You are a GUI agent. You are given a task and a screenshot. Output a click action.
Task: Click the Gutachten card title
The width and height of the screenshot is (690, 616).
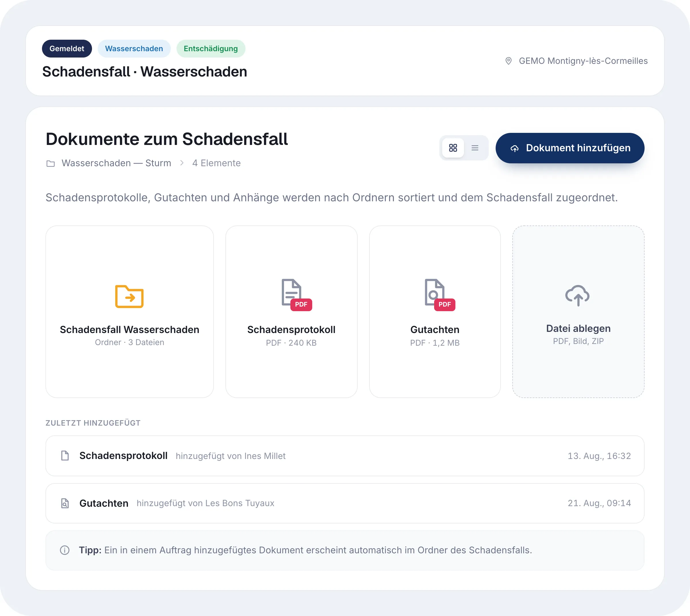coord(435,330)
